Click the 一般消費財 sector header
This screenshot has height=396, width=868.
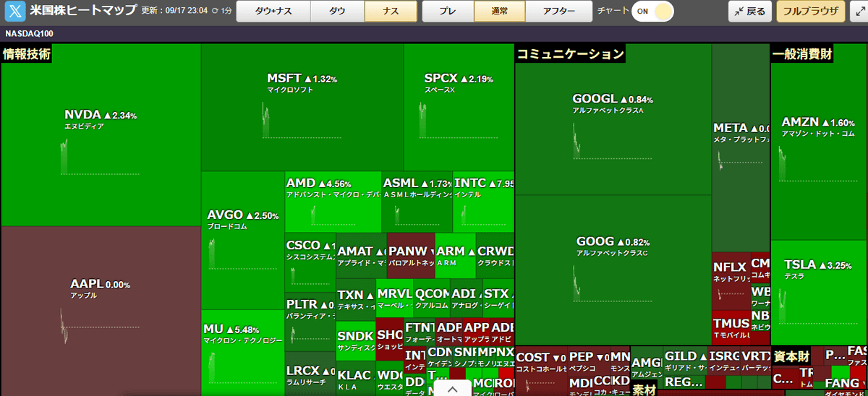tap(802, 53)
